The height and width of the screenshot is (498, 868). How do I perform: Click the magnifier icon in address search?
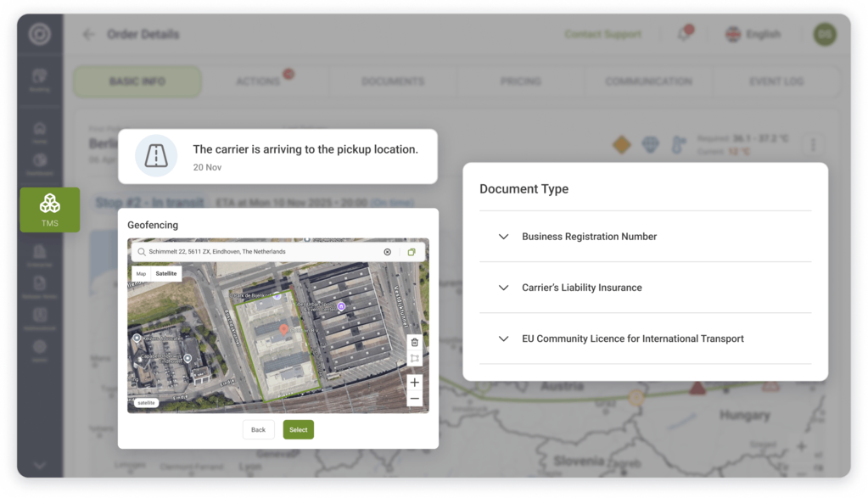[x=142, y=252]
